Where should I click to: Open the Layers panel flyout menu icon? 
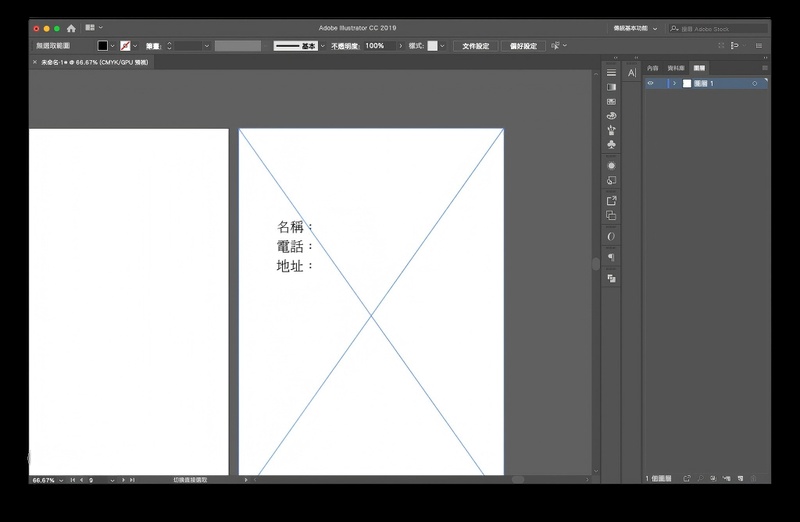click(x=764, y=68)
